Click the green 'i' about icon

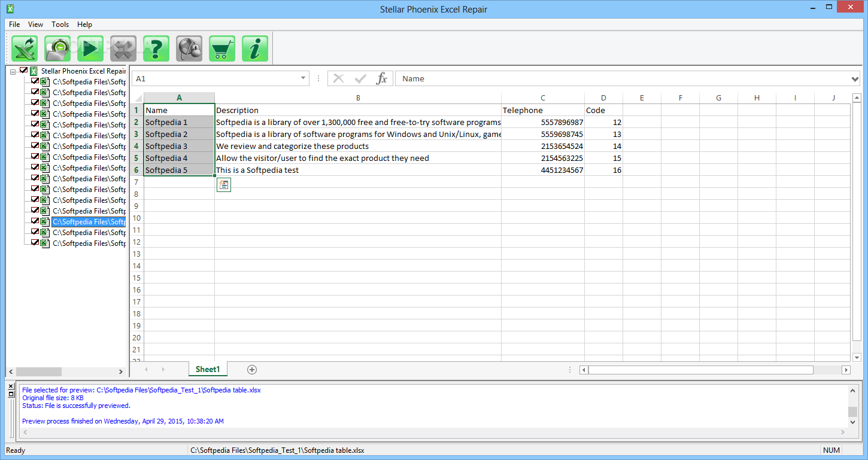[255, 48]
